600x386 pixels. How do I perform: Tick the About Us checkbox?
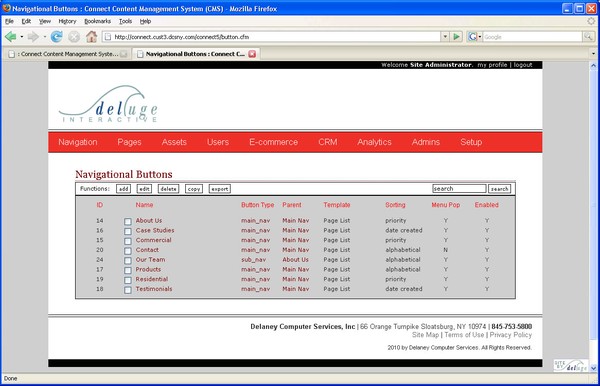pos(128,222)
